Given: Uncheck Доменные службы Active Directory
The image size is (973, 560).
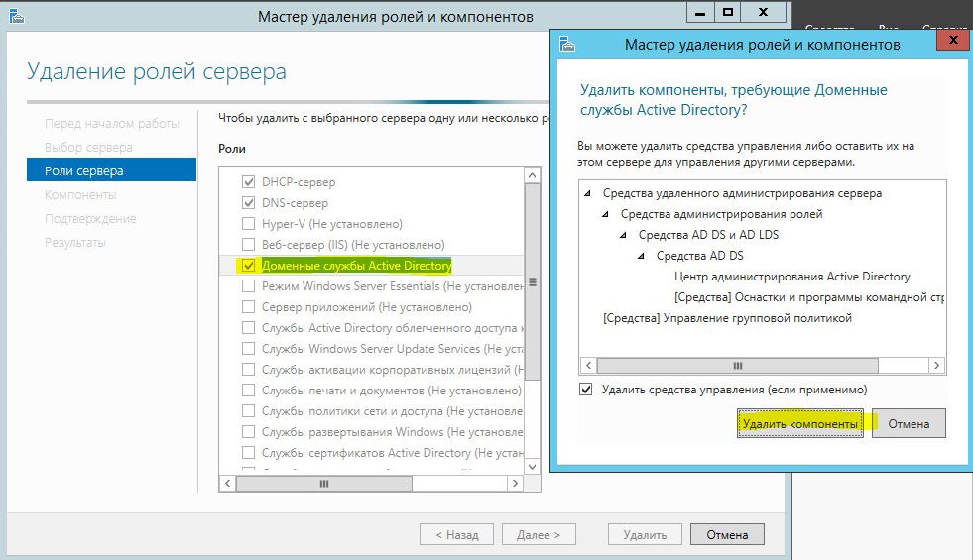Looking at the screenshot, I should (x=248, y=266).
